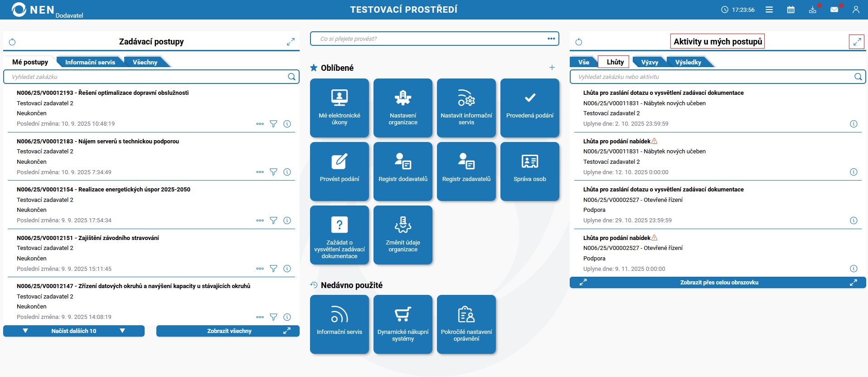Image resolution: width=868 pixels, height=377 pixels.
Task: Expand Aktivity u mých postupů panel fullscreen
Action: click(857, 42)
